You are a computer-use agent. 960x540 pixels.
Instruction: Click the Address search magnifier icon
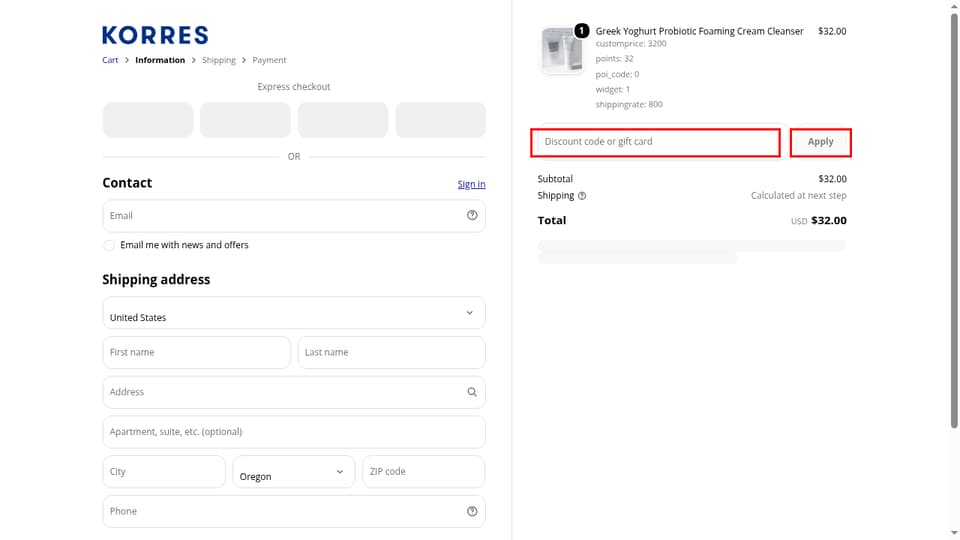(x=472, y=392)
